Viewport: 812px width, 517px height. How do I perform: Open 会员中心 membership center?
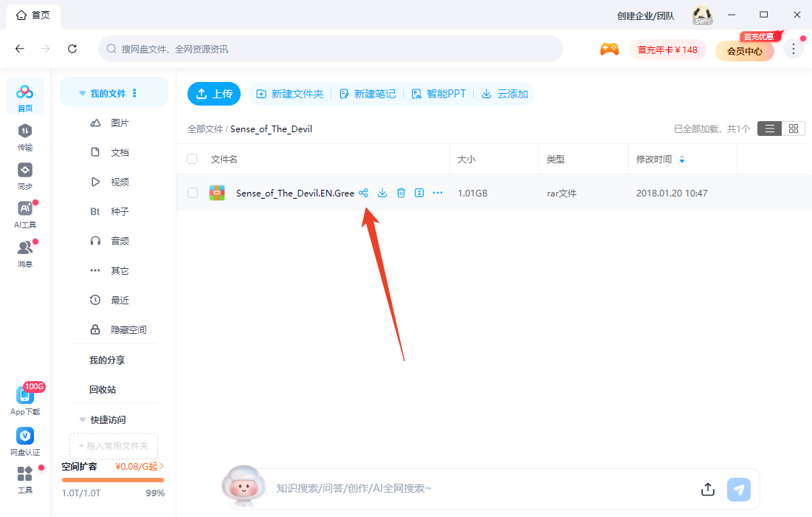coord(744,51)
